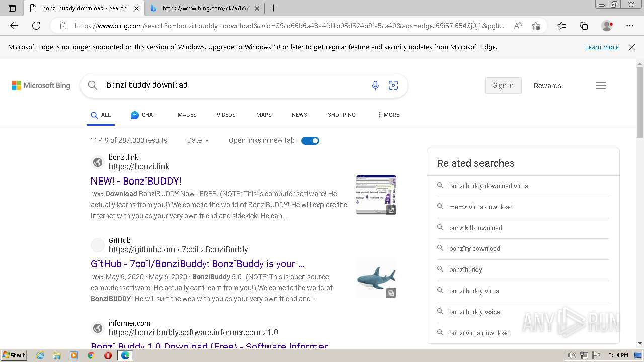Open the BonziBUDDY screenshot thumbnail
The width and height of the screenshot is (644, 362).
[376, 195]
